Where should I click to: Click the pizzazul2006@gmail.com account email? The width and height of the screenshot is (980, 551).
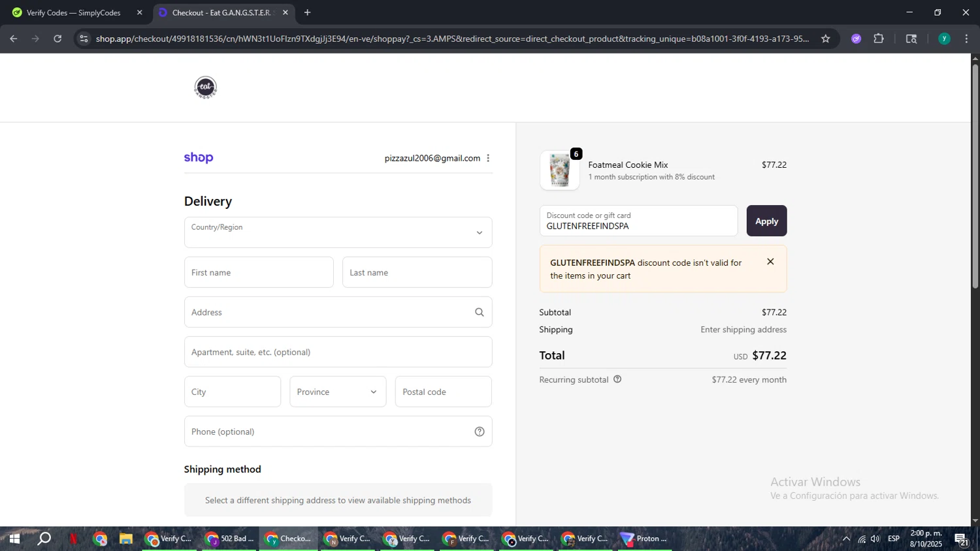coord(433,158)
